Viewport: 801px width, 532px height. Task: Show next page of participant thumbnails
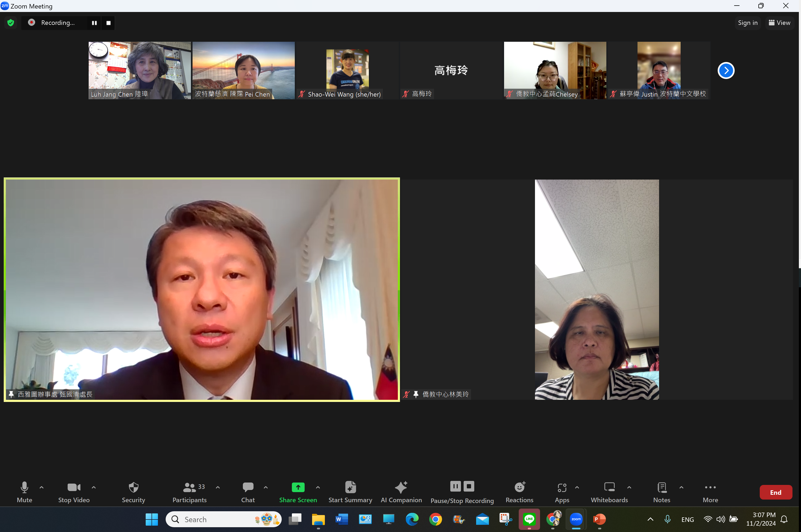726,70
